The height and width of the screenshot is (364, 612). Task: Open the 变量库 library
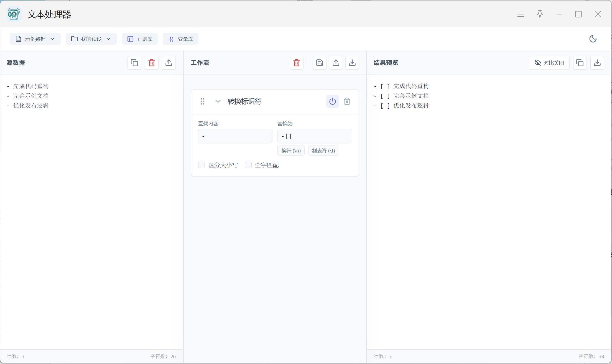181,39
